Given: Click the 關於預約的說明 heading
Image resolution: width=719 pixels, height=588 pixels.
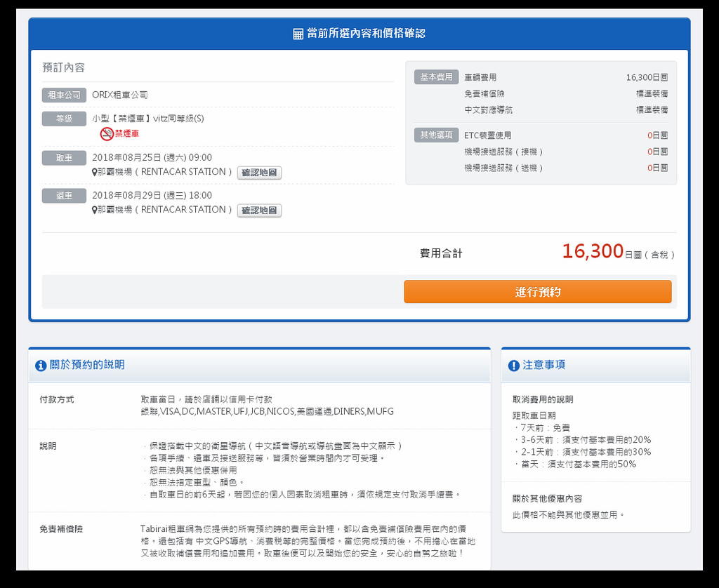Looking at the screenshot, I should [87, 365].
